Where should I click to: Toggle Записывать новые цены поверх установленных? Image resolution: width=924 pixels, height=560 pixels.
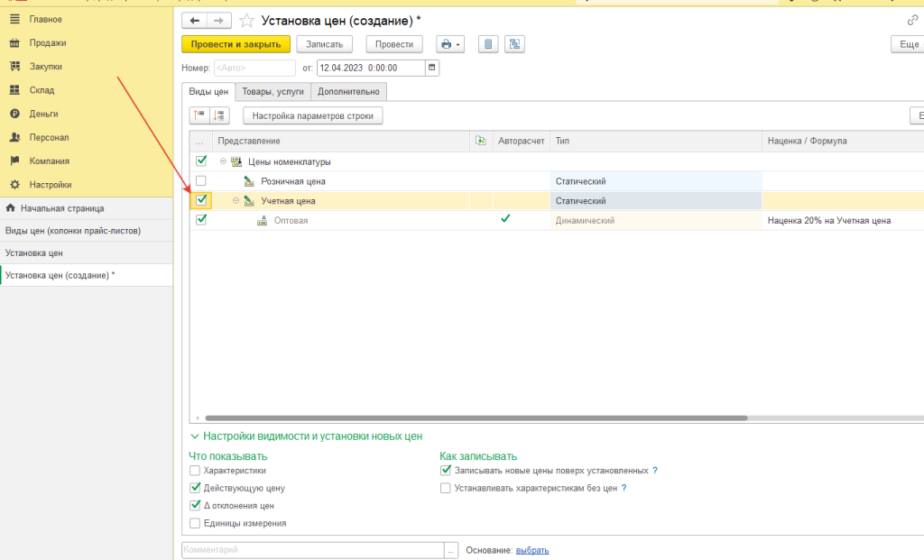(446, 471)
